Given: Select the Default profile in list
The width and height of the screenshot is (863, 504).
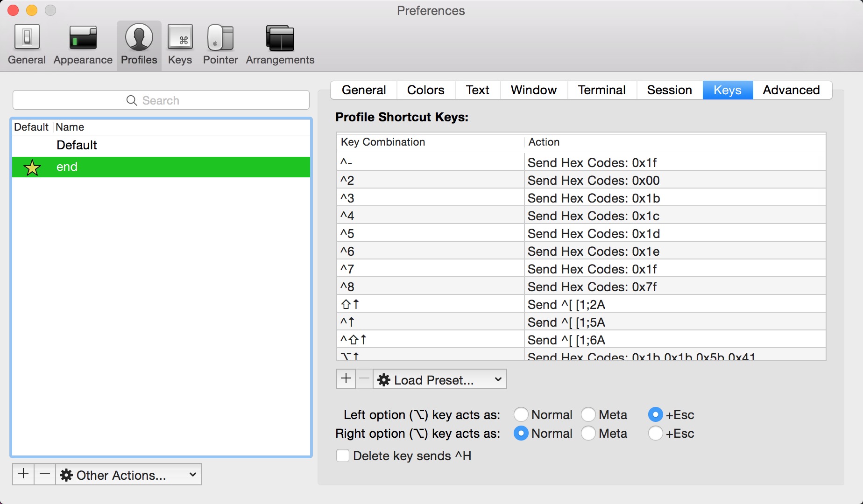Looking at the screenshot, I should click(77, 145).
